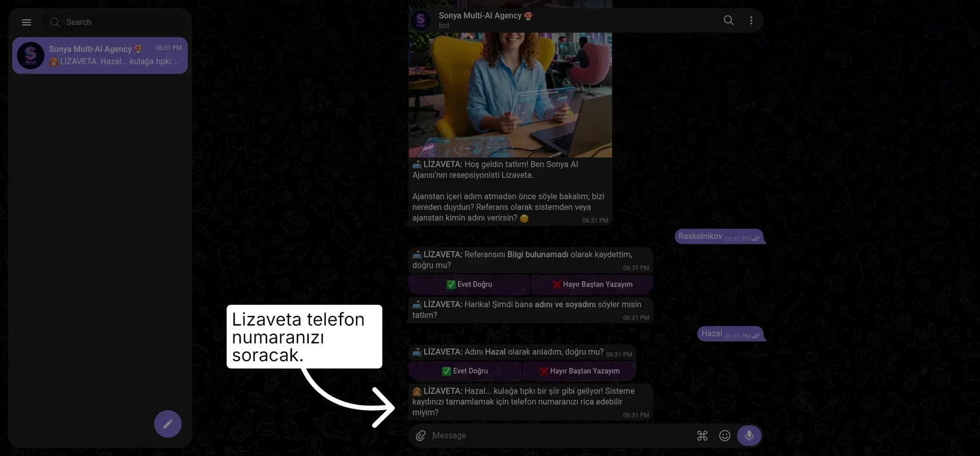Click the Sonya bot avatar in header
This screenshot has height=456, width=980.
(421, 20)
